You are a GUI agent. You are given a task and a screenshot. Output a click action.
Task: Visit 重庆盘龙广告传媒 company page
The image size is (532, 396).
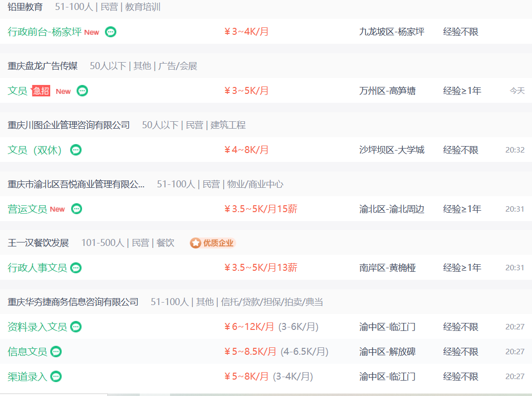tap(43, 66)
